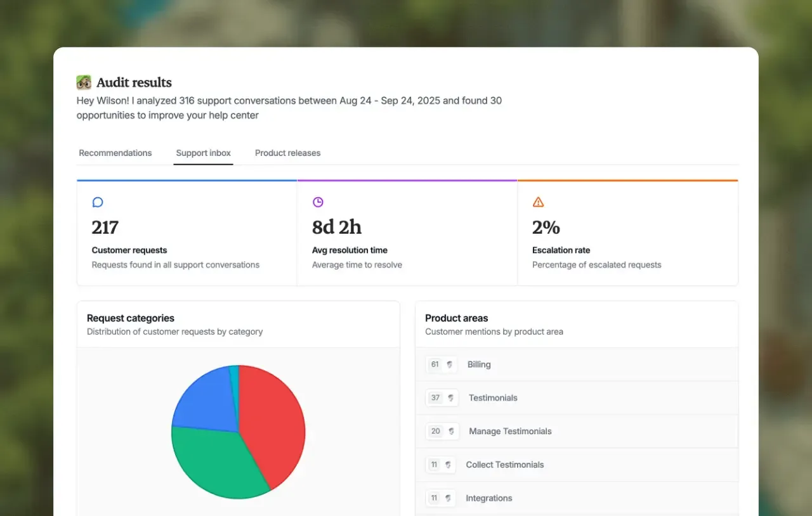Click the small icon in Integrations' badge
Viewport: 812px width, 516px height.
pyautogui.click(x=448, y=498)
